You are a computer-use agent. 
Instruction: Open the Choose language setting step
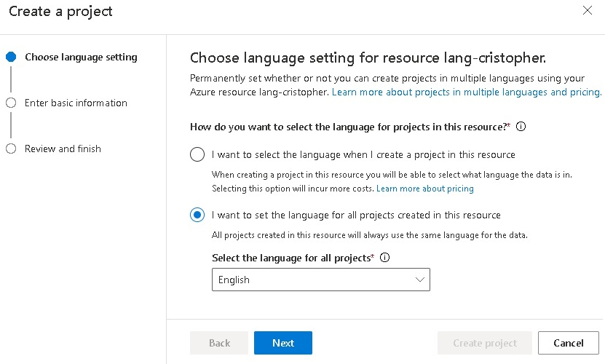click(x=81, y=57)
